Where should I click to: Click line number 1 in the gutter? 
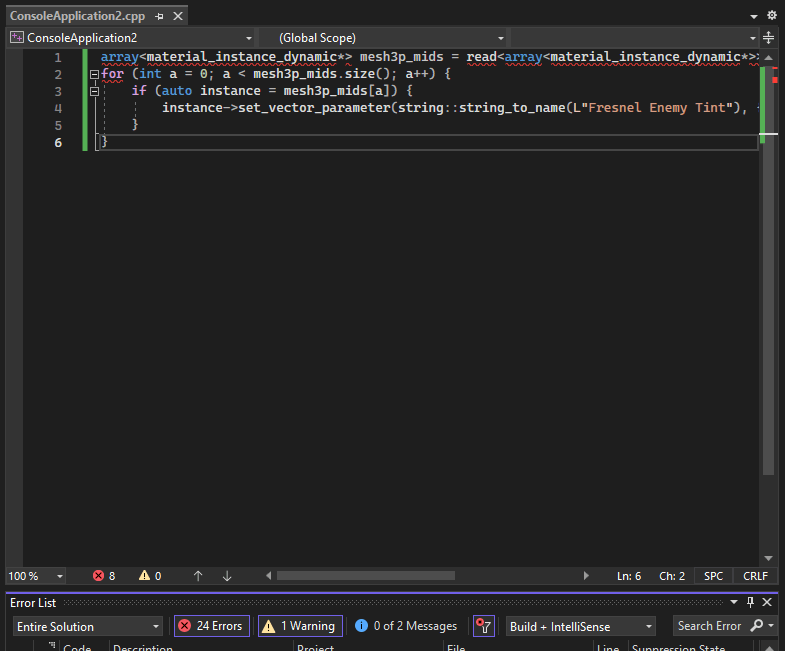coord(58,58)
